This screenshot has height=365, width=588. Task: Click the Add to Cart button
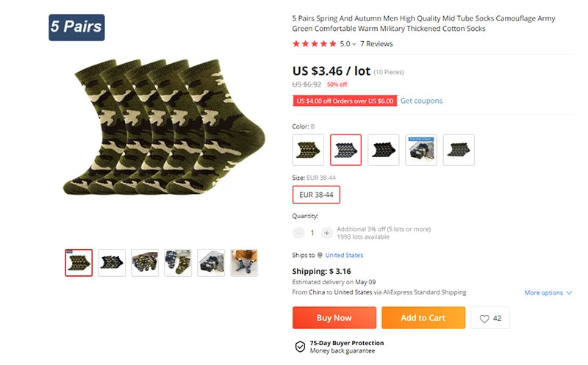click(x=423, y=318)
